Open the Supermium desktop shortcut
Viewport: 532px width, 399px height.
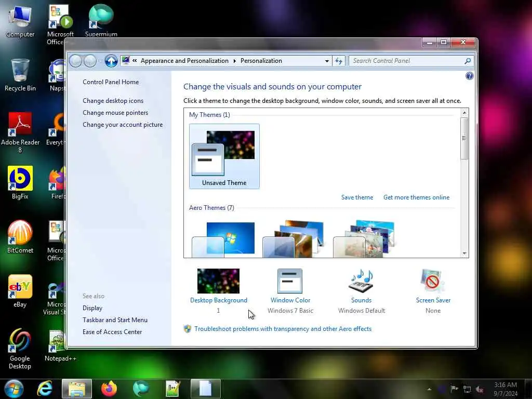[101, 20]
